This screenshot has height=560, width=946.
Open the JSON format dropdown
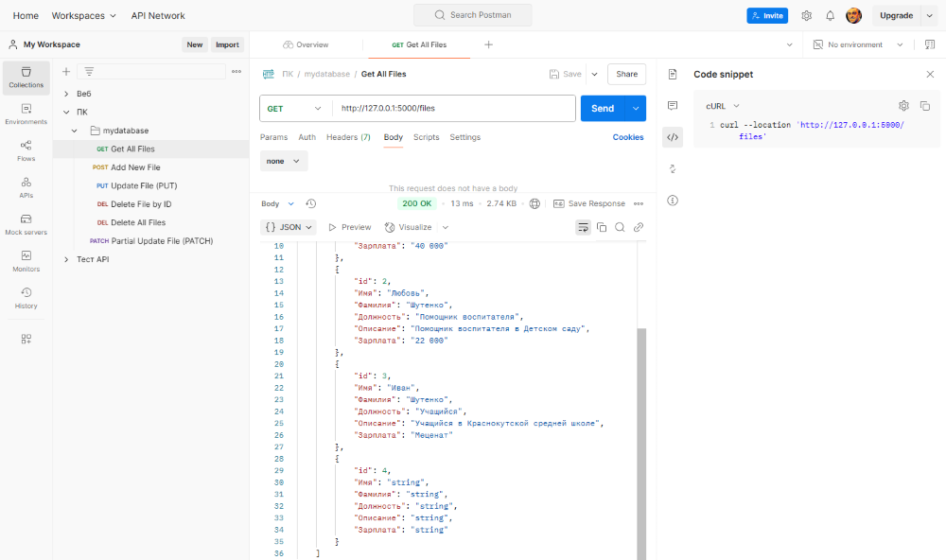pos(289,227)
